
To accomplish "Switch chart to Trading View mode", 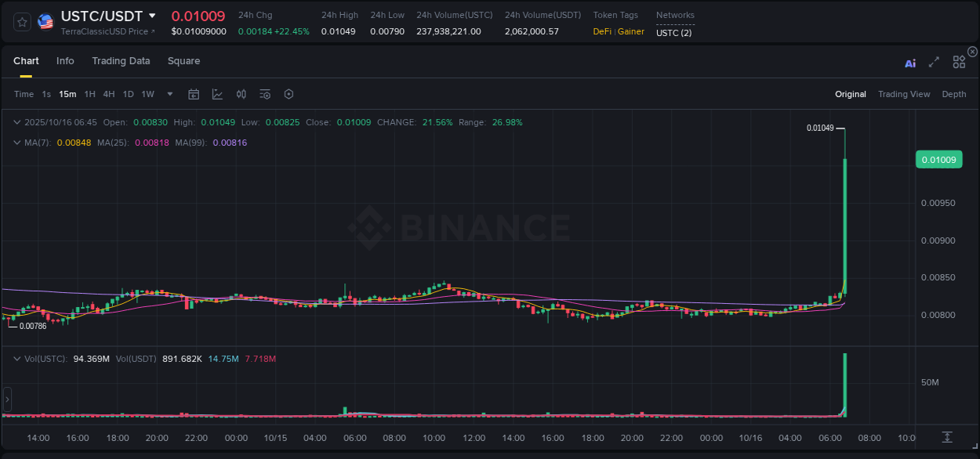I will pyautogui.click(x=904, y=94).
